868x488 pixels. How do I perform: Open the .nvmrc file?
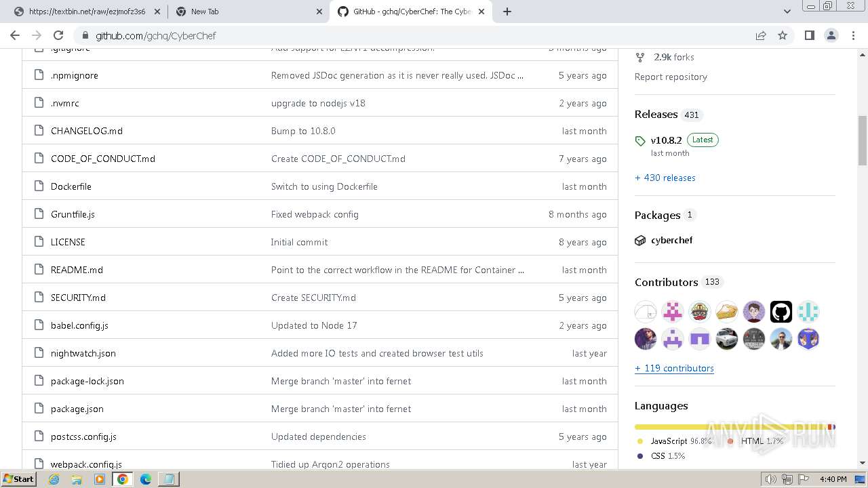[65, 103]
